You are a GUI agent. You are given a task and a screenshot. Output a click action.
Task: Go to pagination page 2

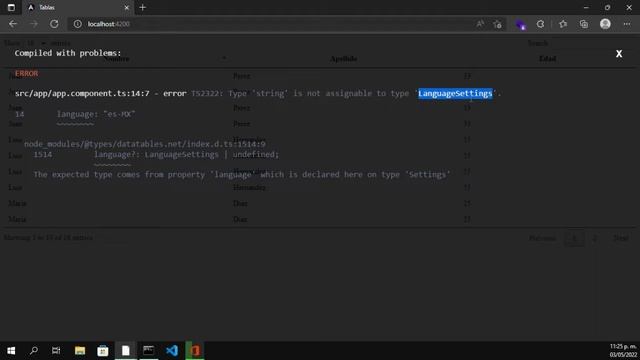(x=594, y=238)
